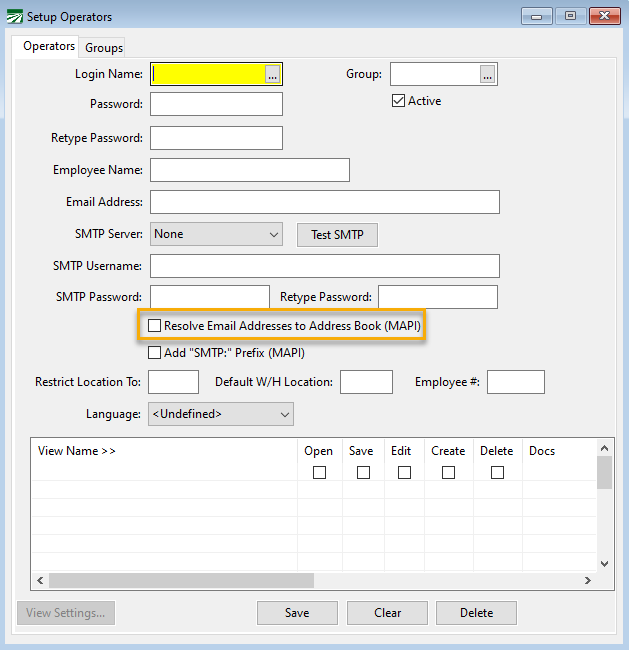The width and height of the screenshot is (629, 650).
Task: Uncheck the Active checkbox
Action: [398, 101]
